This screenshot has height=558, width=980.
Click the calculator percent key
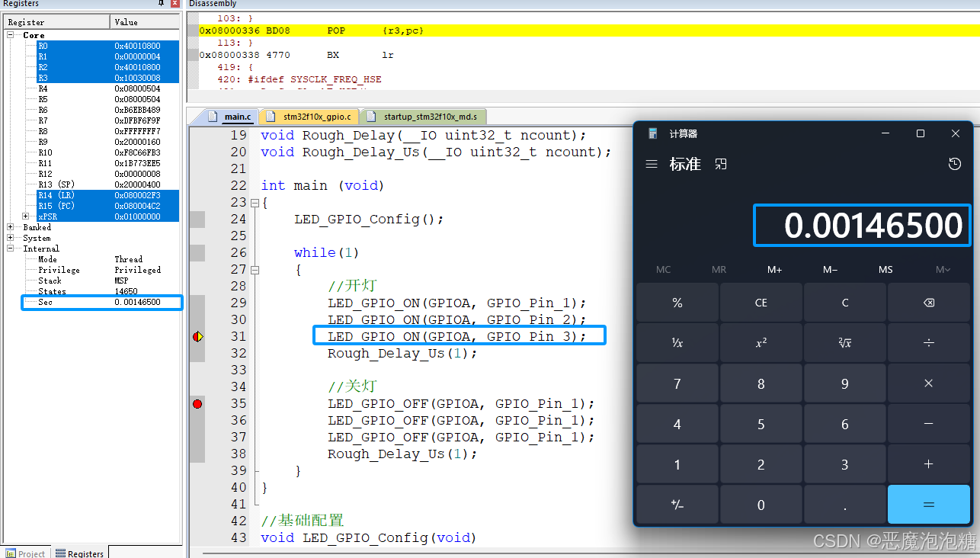click(677, 303)
